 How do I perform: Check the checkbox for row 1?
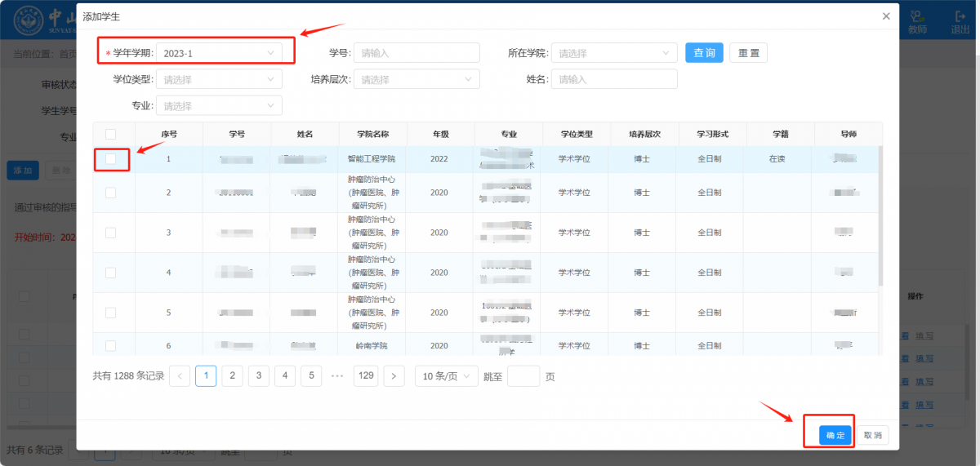click(x=111, y=159)
